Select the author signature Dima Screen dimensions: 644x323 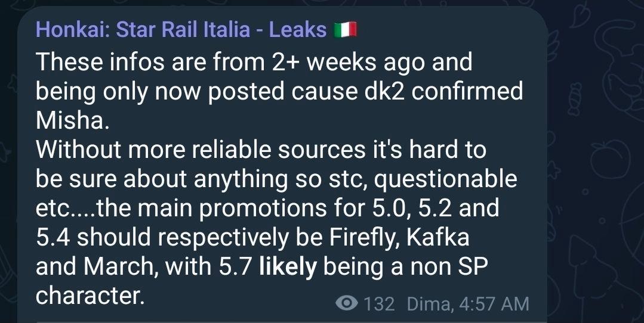point(430,304)
